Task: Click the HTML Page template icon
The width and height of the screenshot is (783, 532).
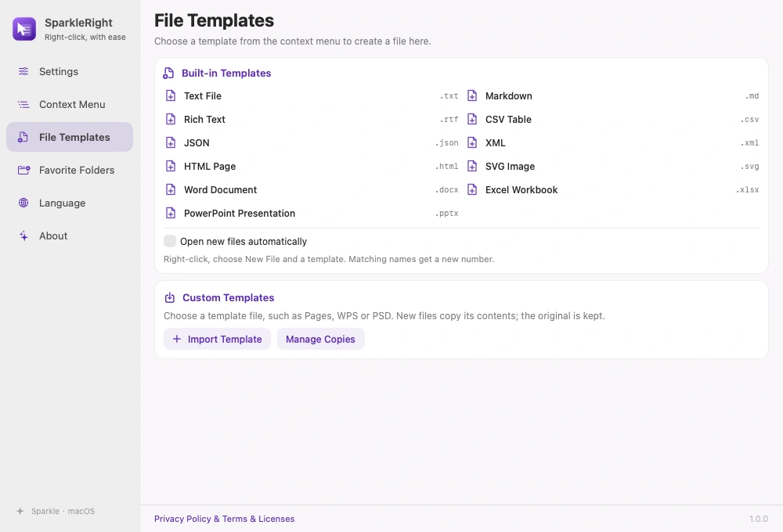Action: coord(171,166)
